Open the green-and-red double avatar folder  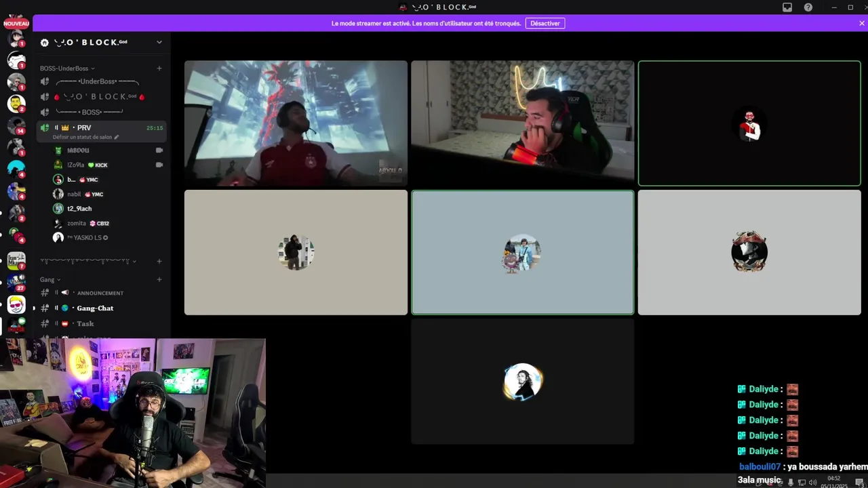pos(16,234)
